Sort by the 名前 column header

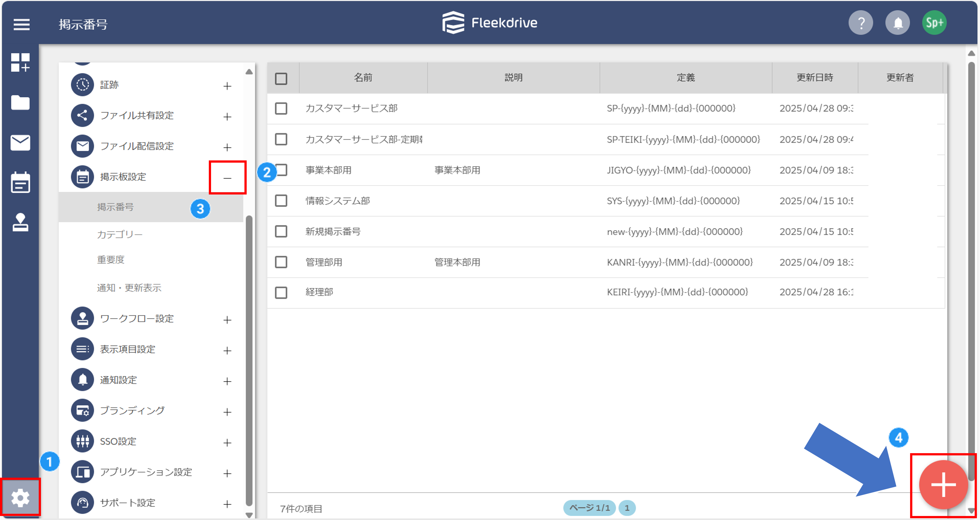pos(363,78)
